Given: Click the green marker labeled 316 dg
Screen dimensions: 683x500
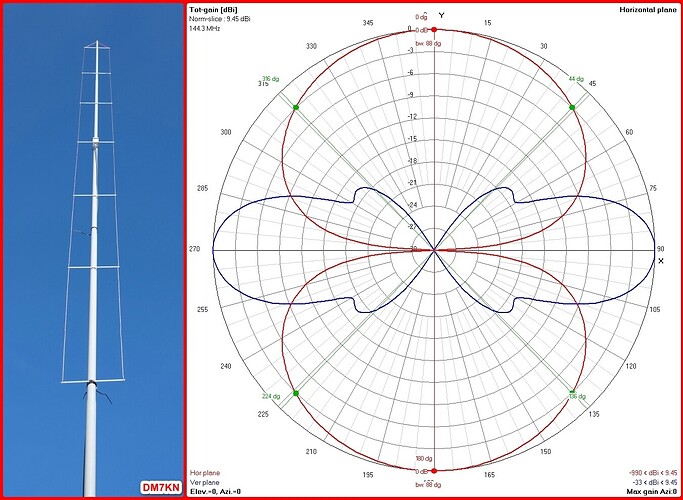Looking at the screenshot, I should click(296, 107).
